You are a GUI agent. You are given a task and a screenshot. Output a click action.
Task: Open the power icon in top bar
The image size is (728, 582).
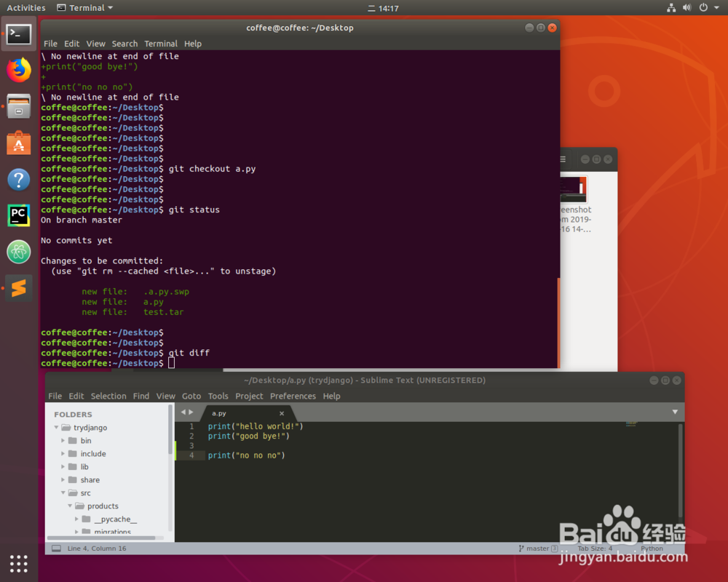click(703, 7)
